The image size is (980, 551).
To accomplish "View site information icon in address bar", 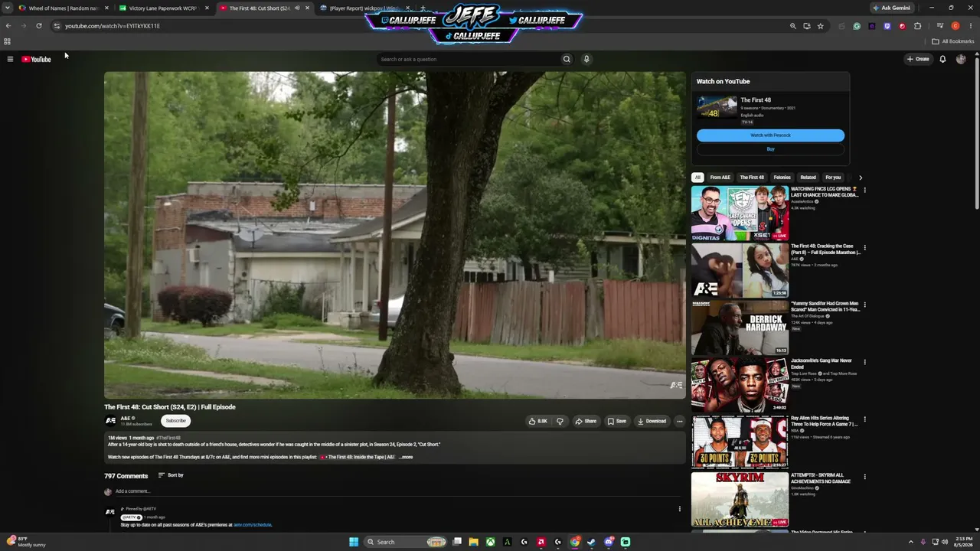I will [57, 26].
